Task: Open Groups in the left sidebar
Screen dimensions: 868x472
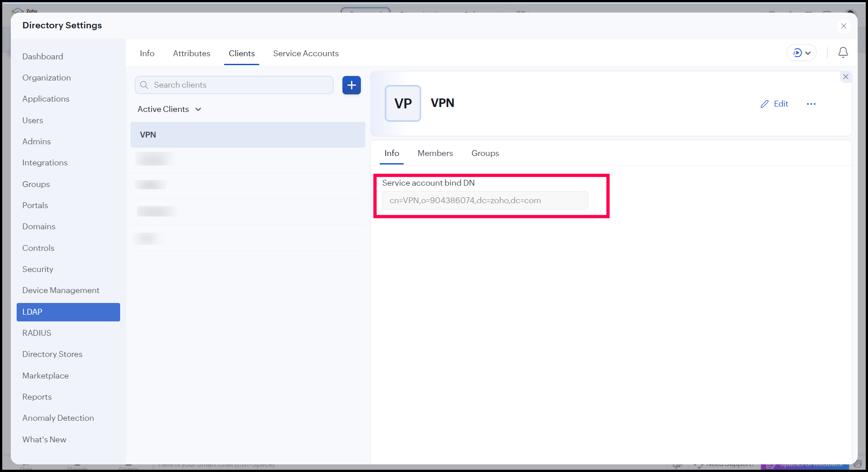Action: (x=36, y=184)
